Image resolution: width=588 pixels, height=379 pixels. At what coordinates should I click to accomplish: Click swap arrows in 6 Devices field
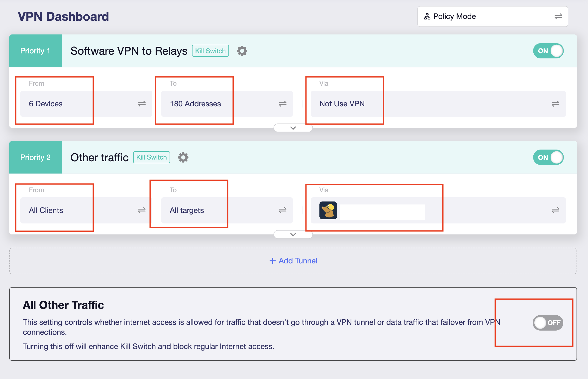[x=142, y=104]
